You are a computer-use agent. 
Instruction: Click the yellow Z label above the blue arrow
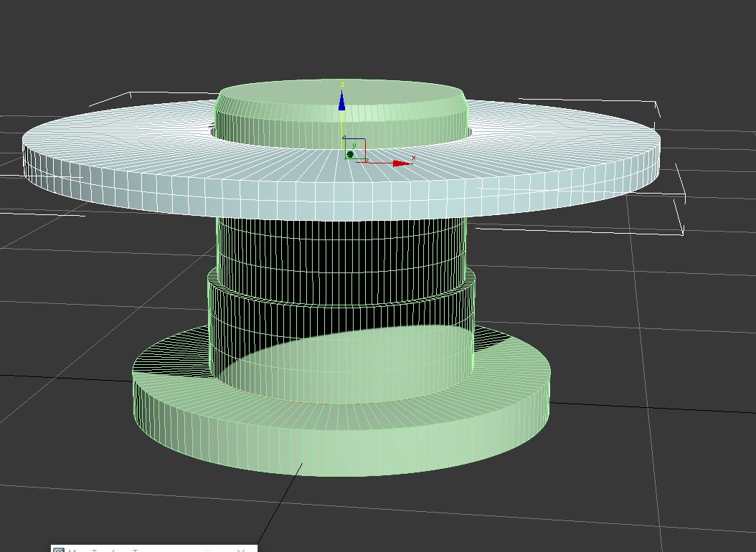coord(342,85)
